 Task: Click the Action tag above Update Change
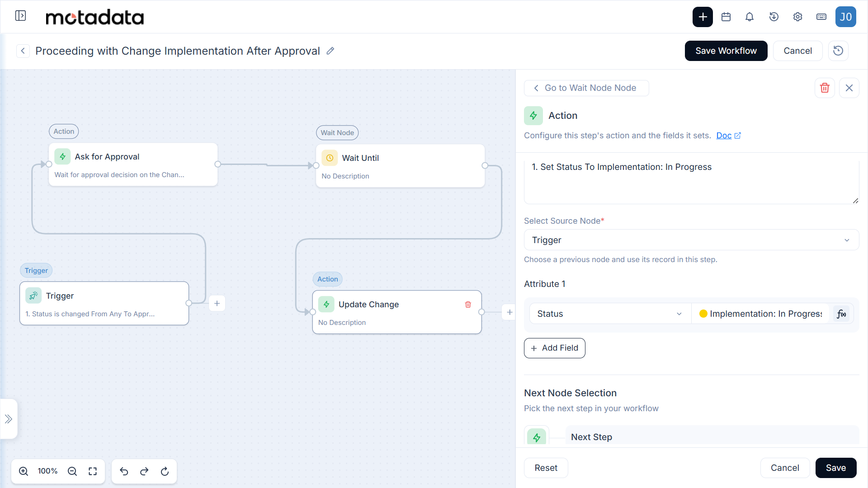pyautogui.click(x=327, y=279)
